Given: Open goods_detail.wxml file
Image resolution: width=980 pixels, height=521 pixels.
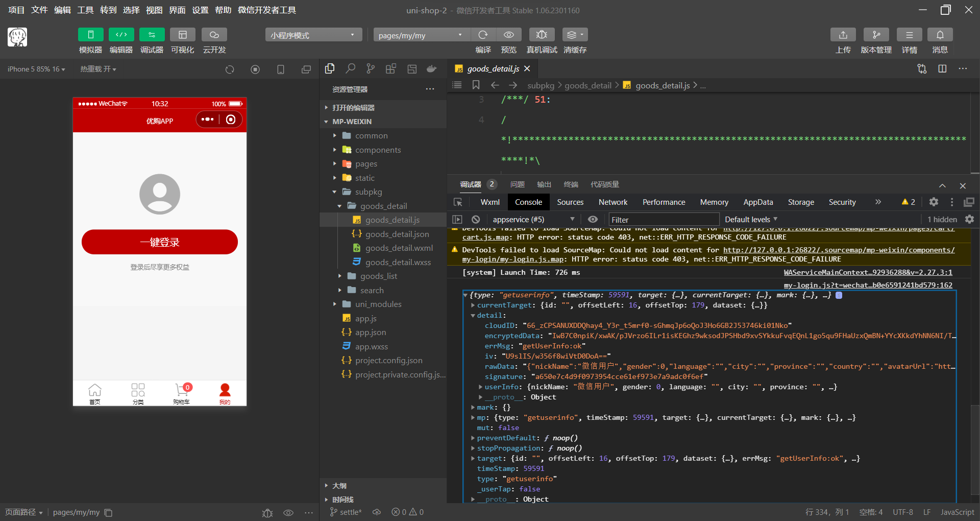Looking at the screenshot, I should click(x=399, y=248).
